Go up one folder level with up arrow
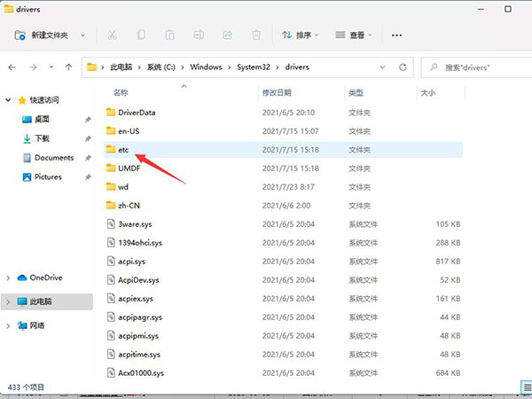The width and height of the screenshot is (532, 399). pos(68,66)
